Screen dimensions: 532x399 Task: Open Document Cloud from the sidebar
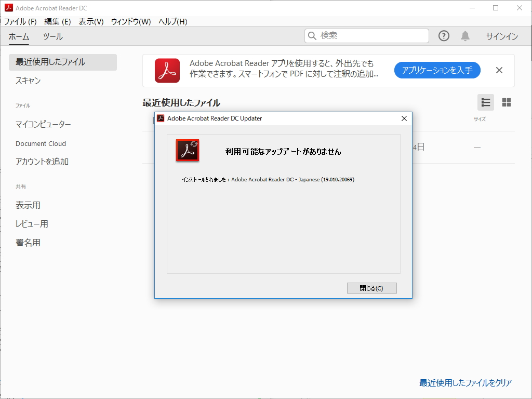point(40,143)
